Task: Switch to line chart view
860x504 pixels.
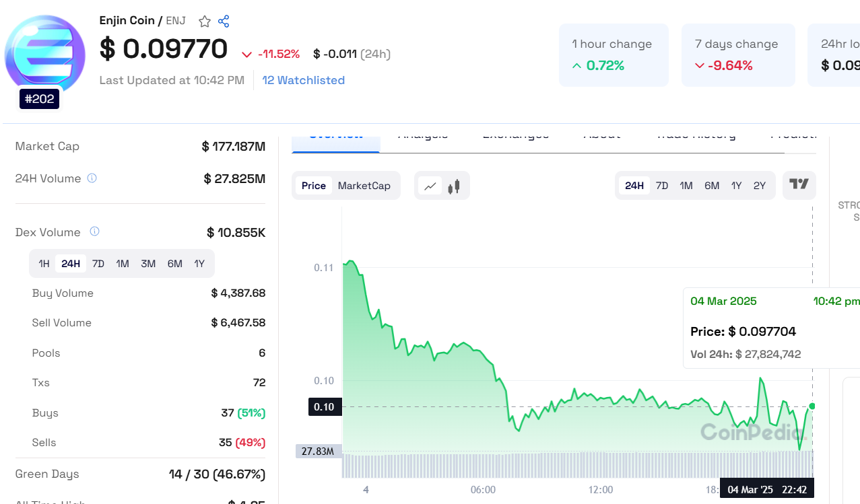Action: [430, 186]
